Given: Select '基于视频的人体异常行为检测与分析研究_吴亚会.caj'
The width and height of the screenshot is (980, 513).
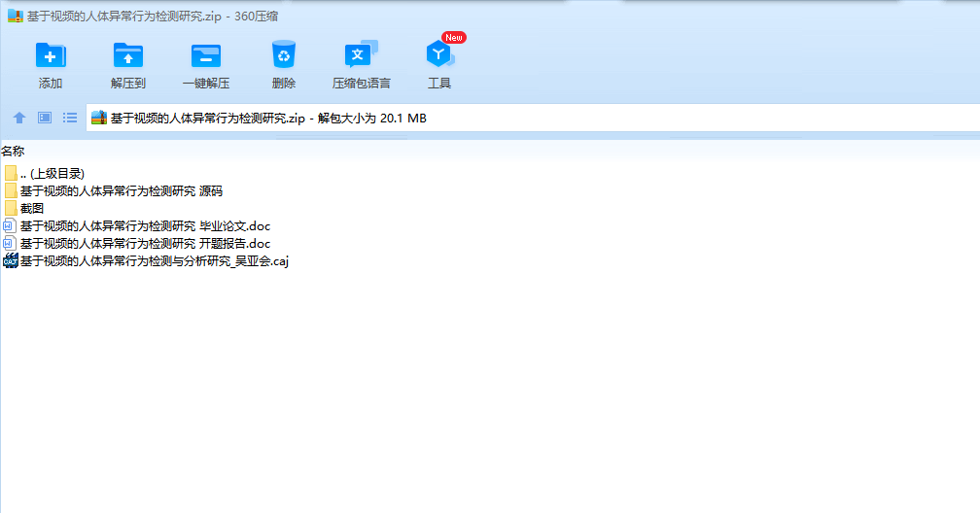Looking at the screenshot, I should [155, 261].
